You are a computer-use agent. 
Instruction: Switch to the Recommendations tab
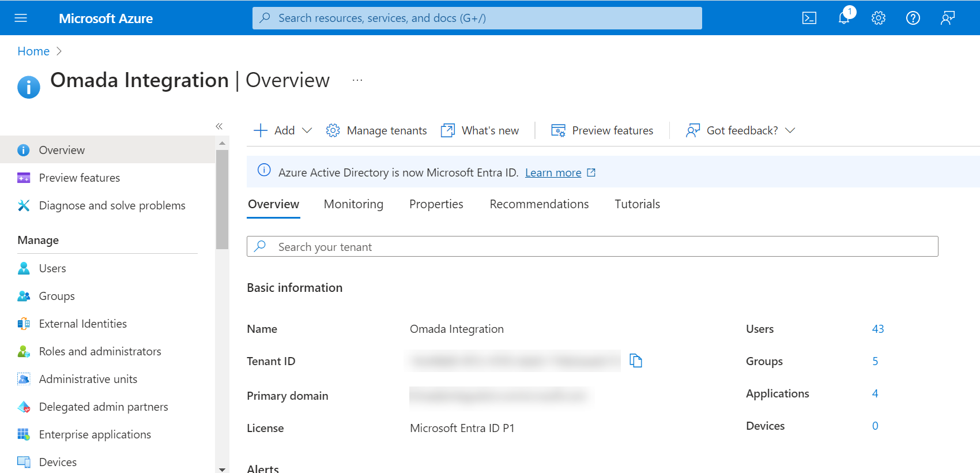click(539, 204)
